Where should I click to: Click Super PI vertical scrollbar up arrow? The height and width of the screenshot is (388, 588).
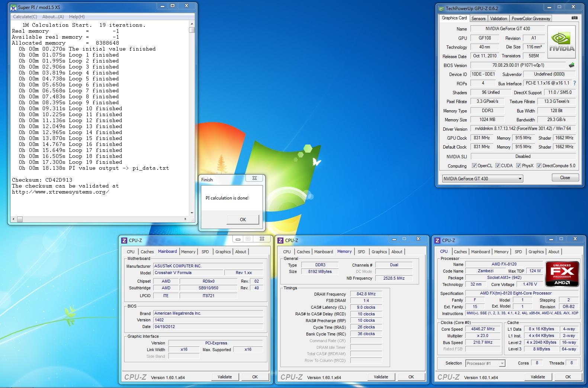tap(192, 24)
